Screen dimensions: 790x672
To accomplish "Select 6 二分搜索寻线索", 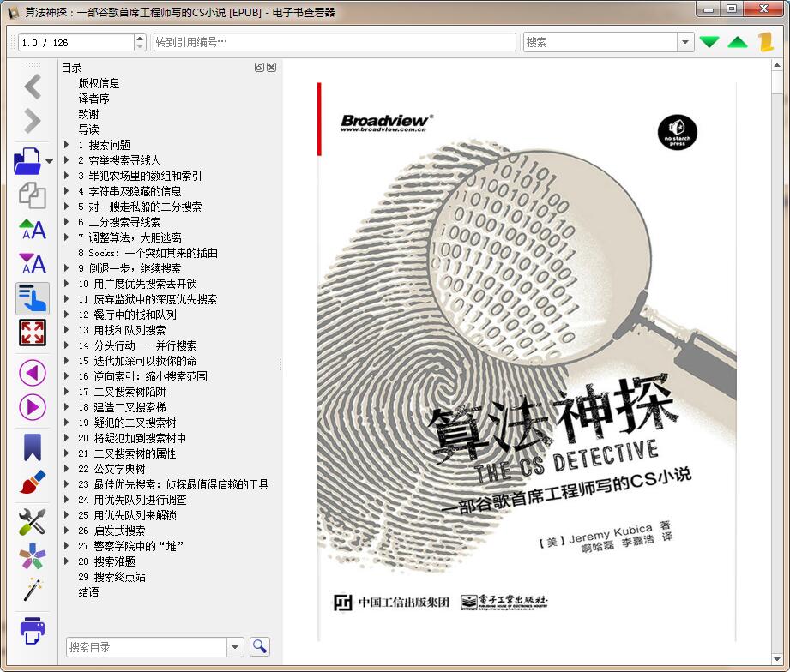I will [119, 222].
